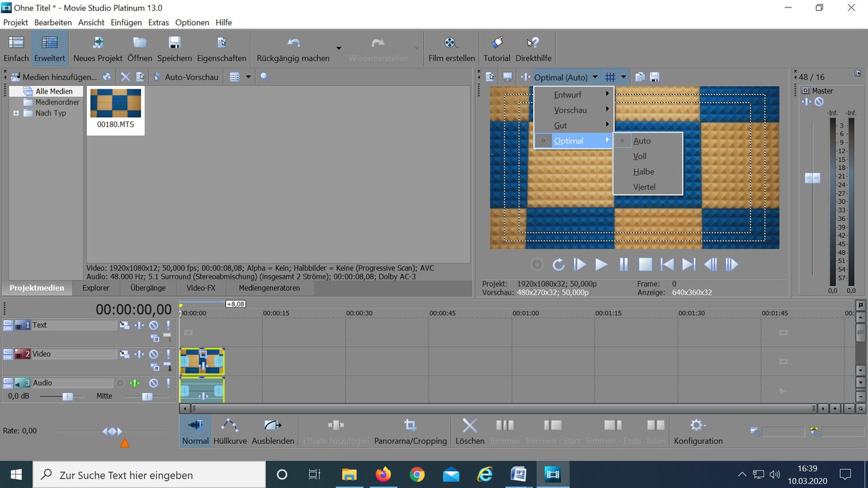Open compositing mode on Video track
868x488 pixels.
(x=155, y=367)
